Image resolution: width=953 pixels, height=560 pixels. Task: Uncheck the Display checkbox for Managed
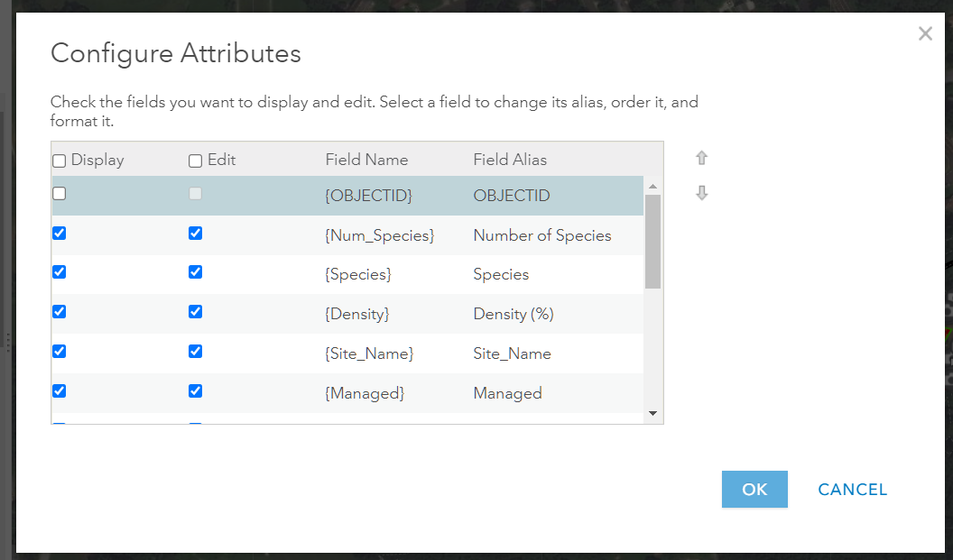(59, 390)
